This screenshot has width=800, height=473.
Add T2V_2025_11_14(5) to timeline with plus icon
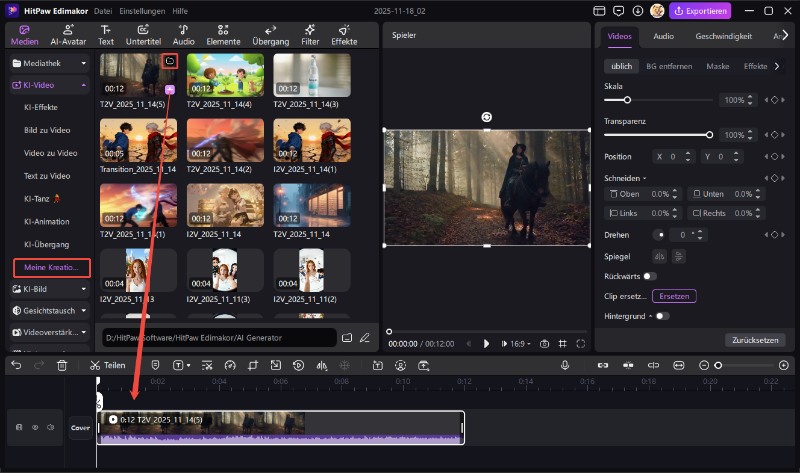coord(169,90)
